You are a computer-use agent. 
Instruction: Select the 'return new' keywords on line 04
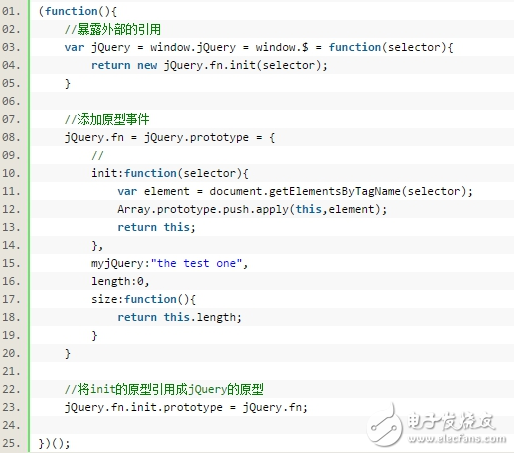[124, 65]
